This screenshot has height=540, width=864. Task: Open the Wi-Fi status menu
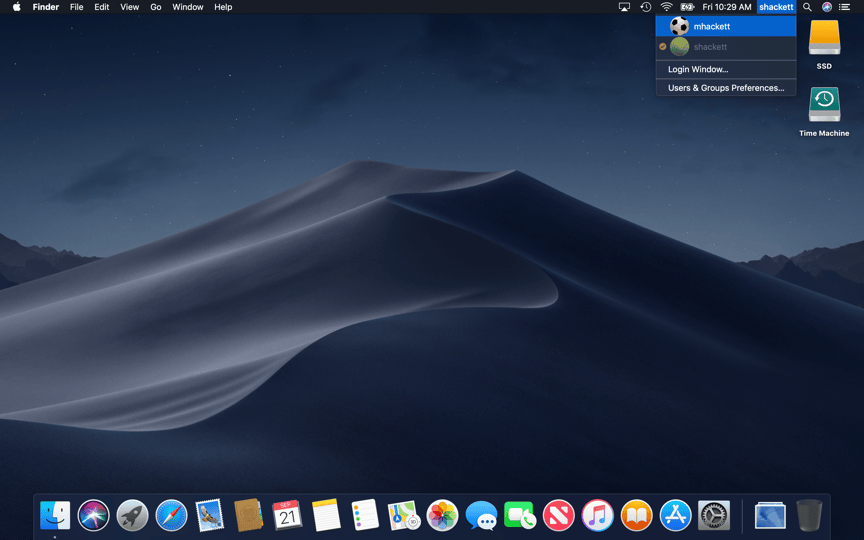tap(667, 7)
